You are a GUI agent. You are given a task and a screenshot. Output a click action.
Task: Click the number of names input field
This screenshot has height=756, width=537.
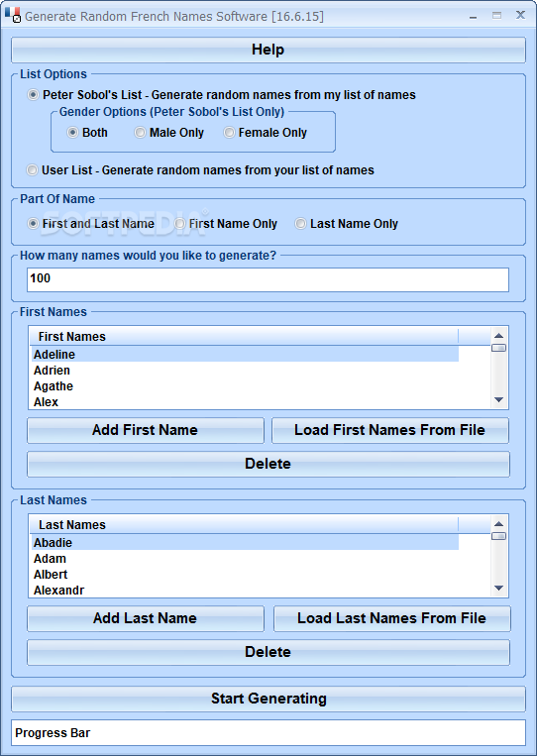tap(268, 279)
